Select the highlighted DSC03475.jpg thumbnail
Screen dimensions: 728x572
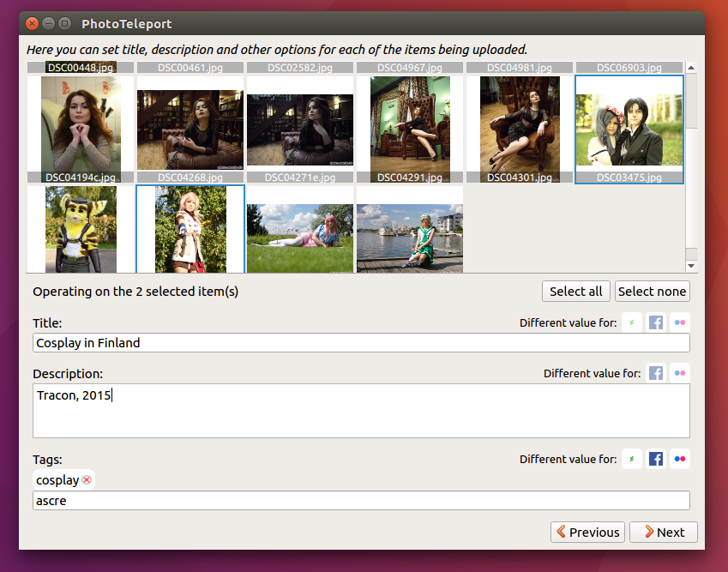click(629, 129)
